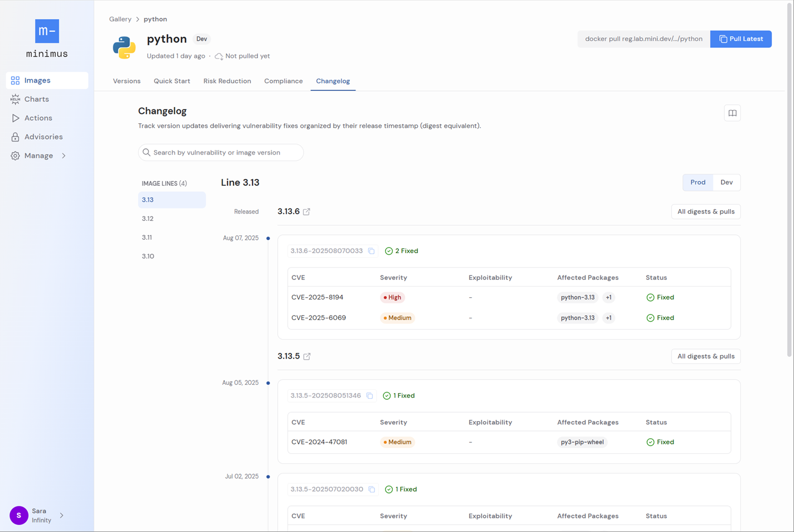Select image line 3.11

tap(172, 238)
